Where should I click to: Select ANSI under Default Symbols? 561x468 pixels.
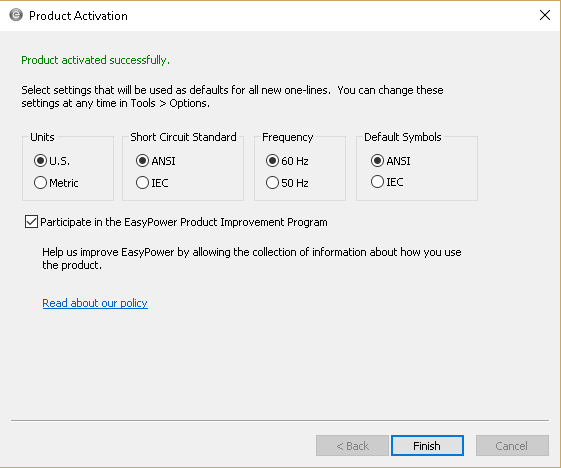[x=390, y=161]
